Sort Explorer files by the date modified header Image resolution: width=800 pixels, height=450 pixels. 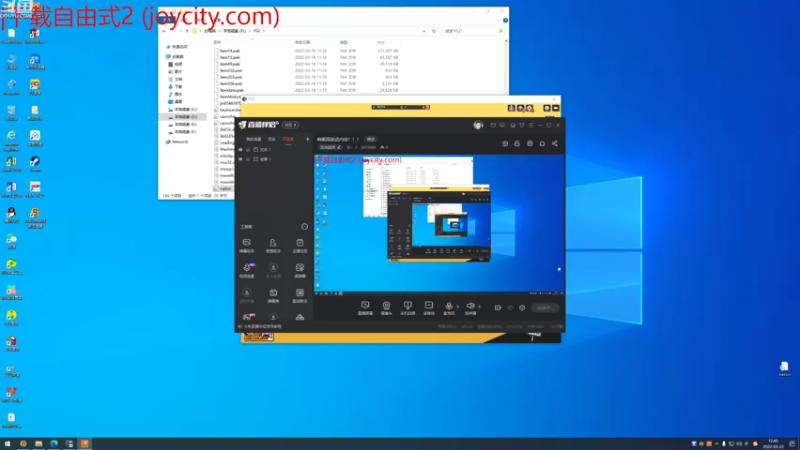pyautogui.click(x=302, y=42)
